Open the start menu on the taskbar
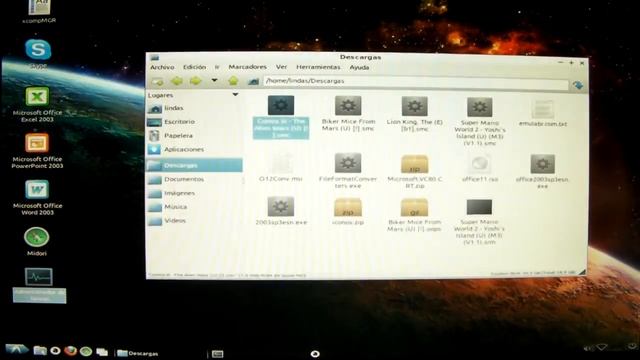The width and height of the screenshot is (640, 360). pyautogui.click(x=16, y=349)
